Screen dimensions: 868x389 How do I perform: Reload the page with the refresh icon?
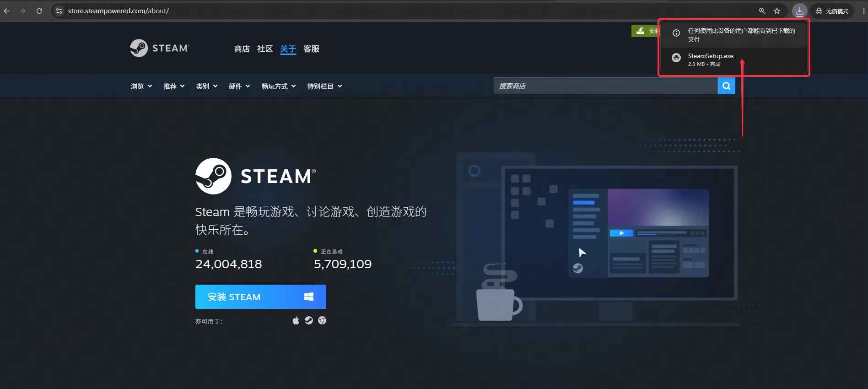coord(39,11)
